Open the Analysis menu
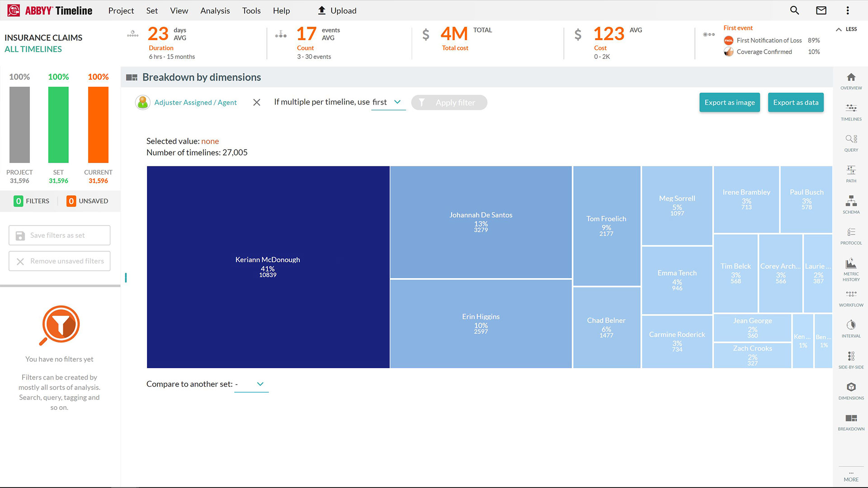 click(x=215, y=10)
